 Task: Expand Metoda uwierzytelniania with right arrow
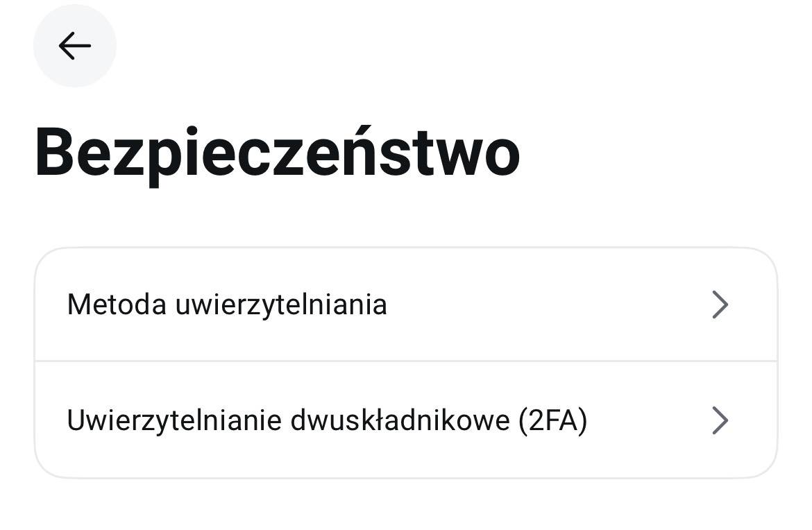point(720,305)
